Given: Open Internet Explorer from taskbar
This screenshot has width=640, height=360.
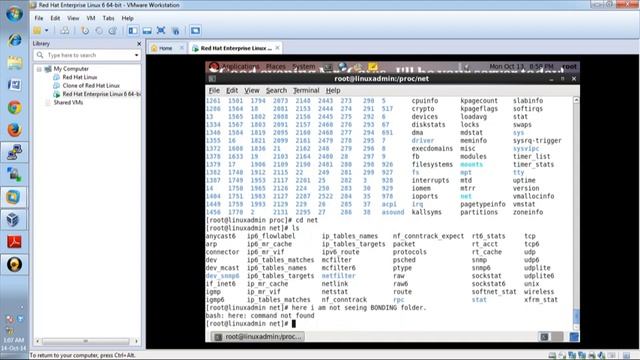Looking at the screenshot, I should [x=14, y=40].
